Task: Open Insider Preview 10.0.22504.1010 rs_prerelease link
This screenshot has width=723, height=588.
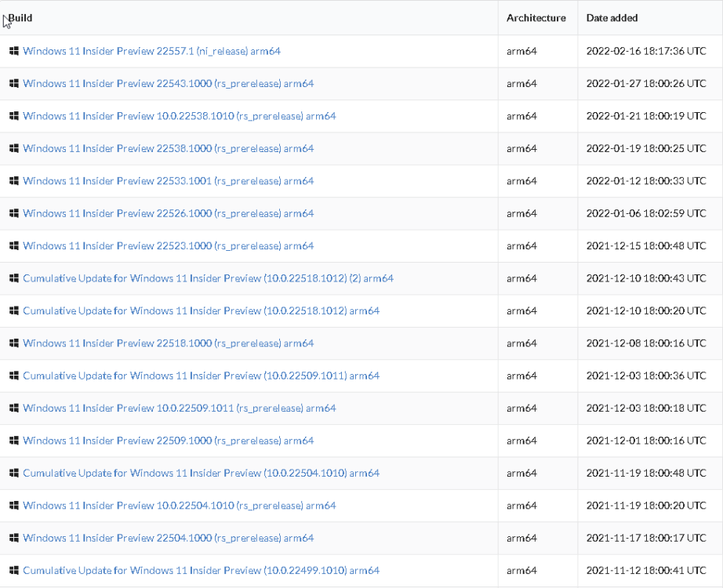Action: pyautogui.click(x=180, y=506)
